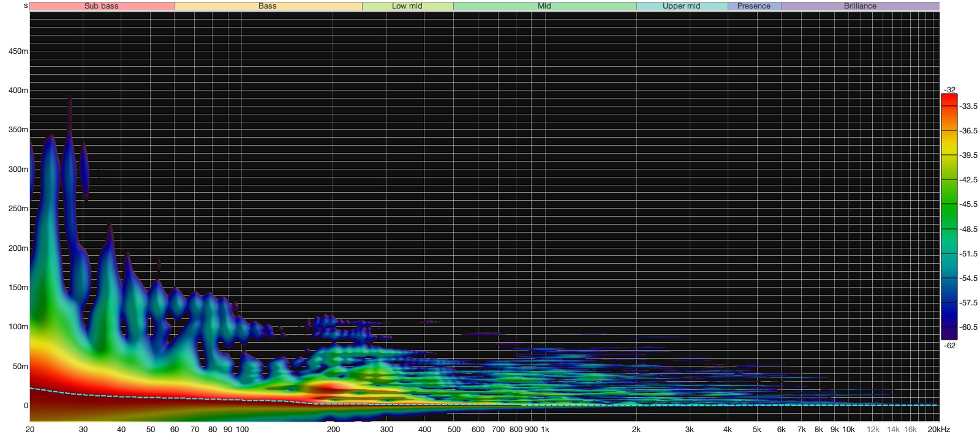Screen dimensions: 980x437
Task: Click the 350m time axis label
Action: [18, 129]
